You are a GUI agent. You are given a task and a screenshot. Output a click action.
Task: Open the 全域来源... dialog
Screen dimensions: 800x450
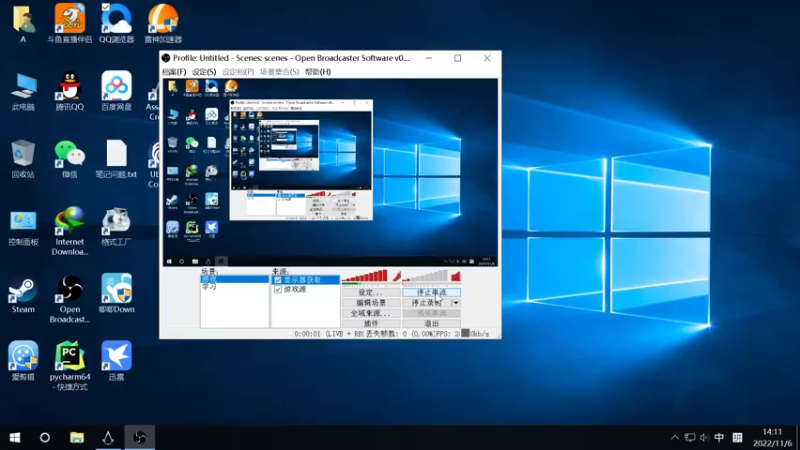click(371, 313)
